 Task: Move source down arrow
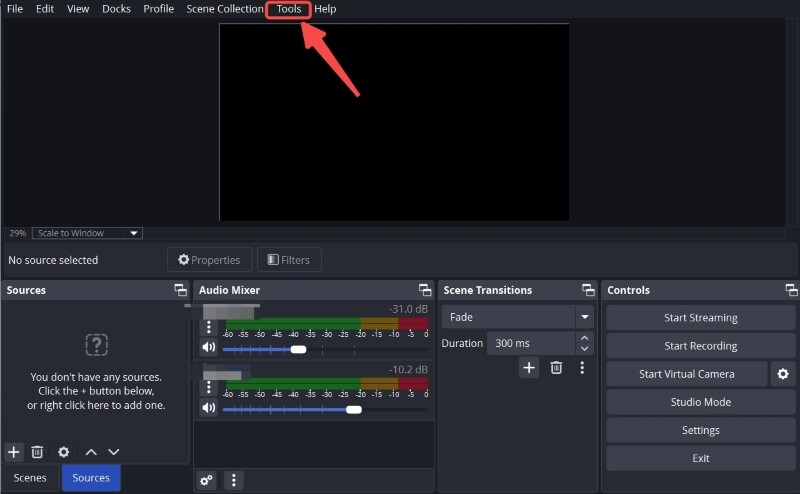point(113,452)
